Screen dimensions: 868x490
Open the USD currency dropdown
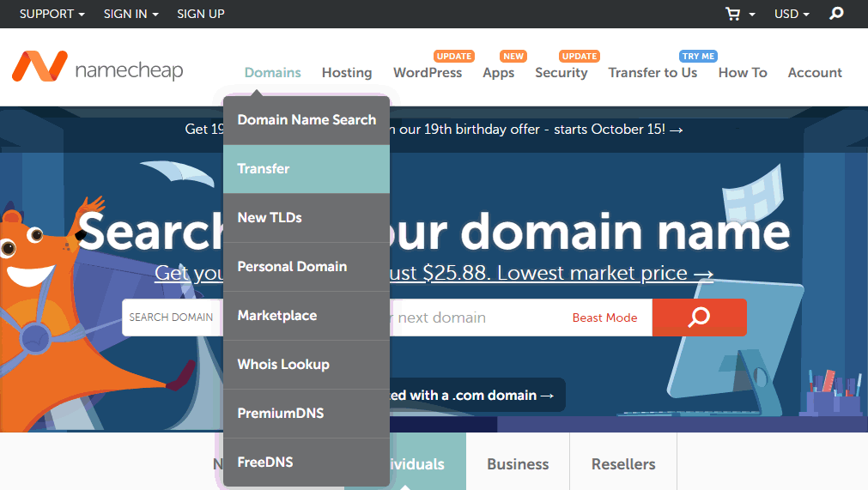[x=792, y=14]
